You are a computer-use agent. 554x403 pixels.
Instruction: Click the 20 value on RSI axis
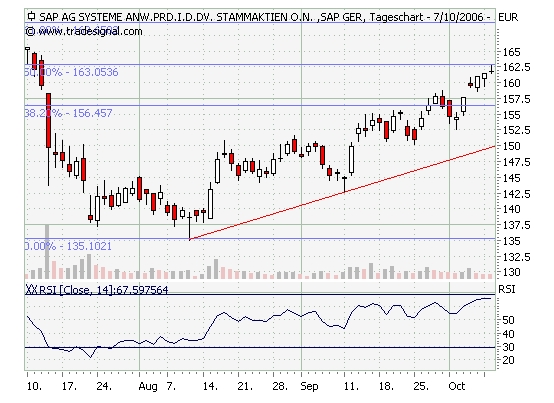508,361
